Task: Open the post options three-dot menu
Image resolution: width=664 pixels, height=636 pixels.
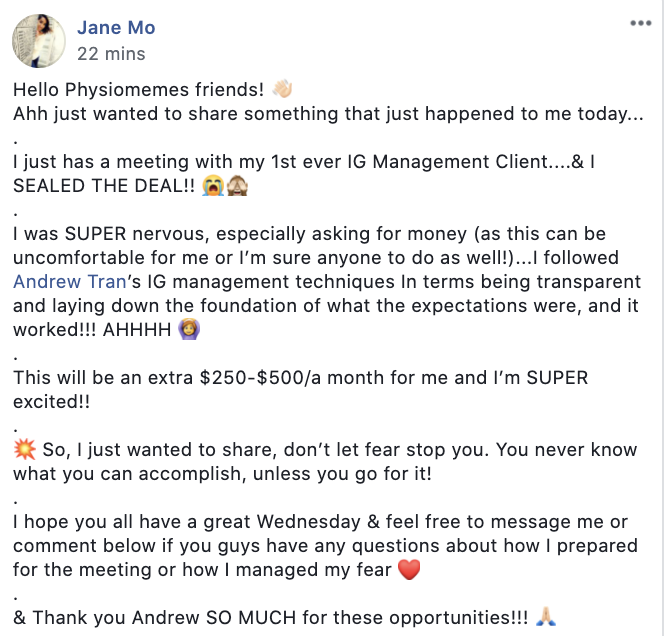Action: (641, 22)
